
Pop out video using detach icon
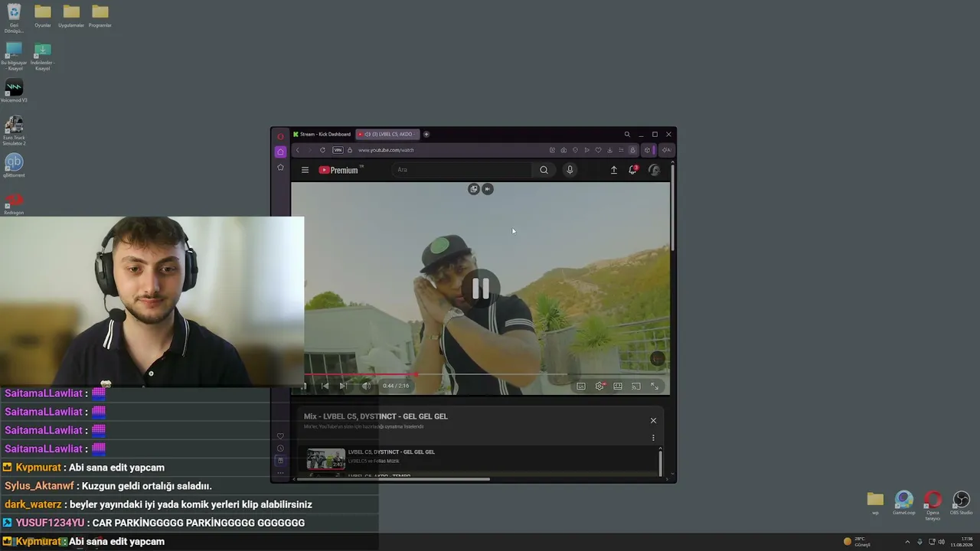pyautogui.click(x=474, y=189)
